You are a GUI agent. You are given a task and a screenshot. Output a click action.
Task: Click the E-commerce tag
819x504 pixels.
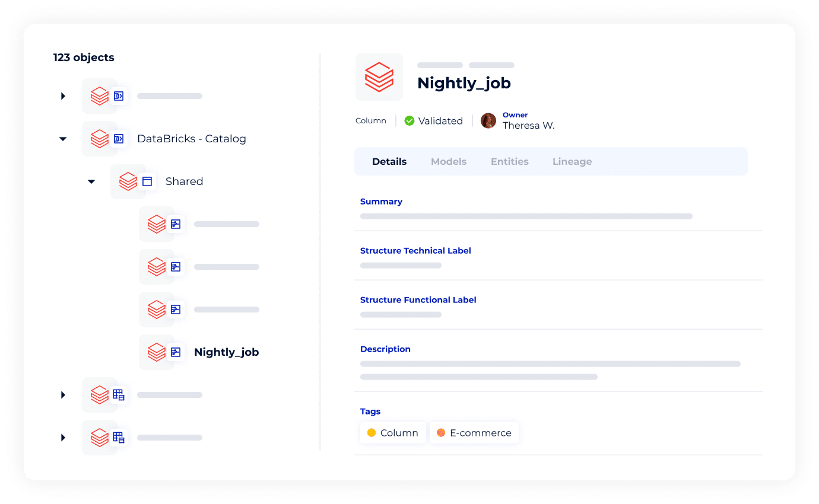[474, 433]
